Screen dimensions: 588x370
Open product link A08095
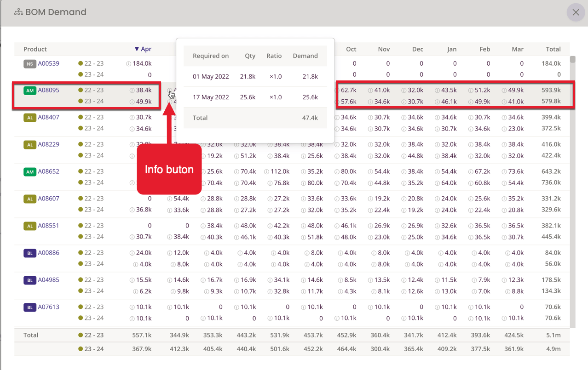48,91
